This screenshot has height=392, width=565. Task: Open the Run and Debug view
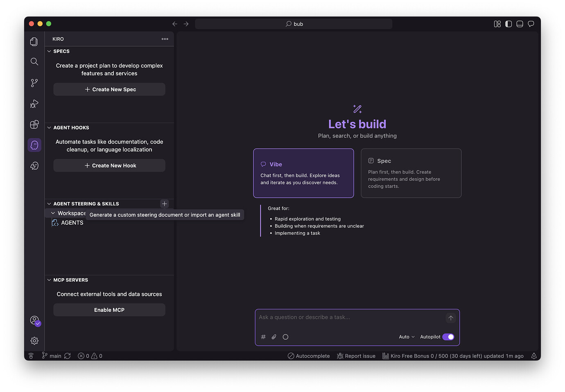(x=34, y=104)
